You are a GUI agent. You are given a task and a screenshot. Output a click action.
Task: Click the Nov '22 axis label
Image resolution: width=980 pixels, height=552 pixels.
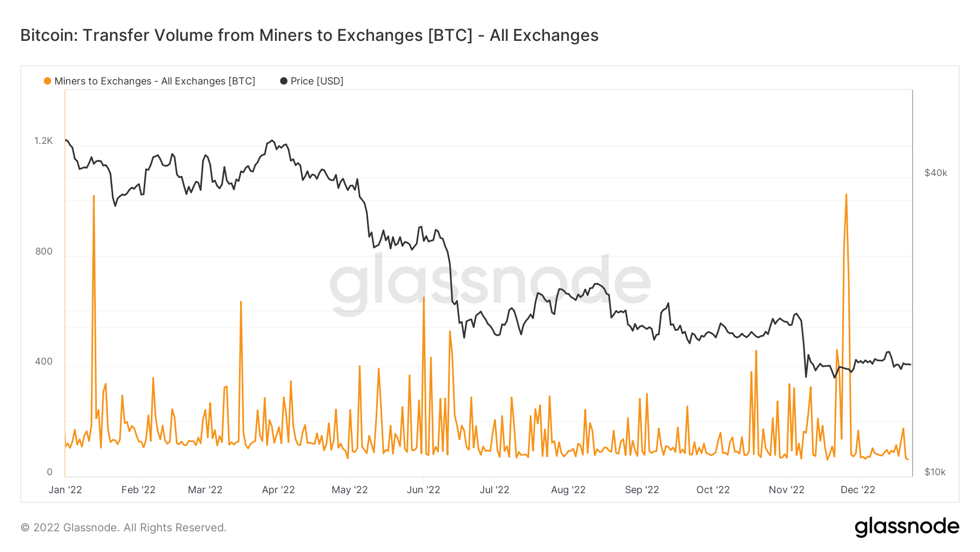(786, 490)
